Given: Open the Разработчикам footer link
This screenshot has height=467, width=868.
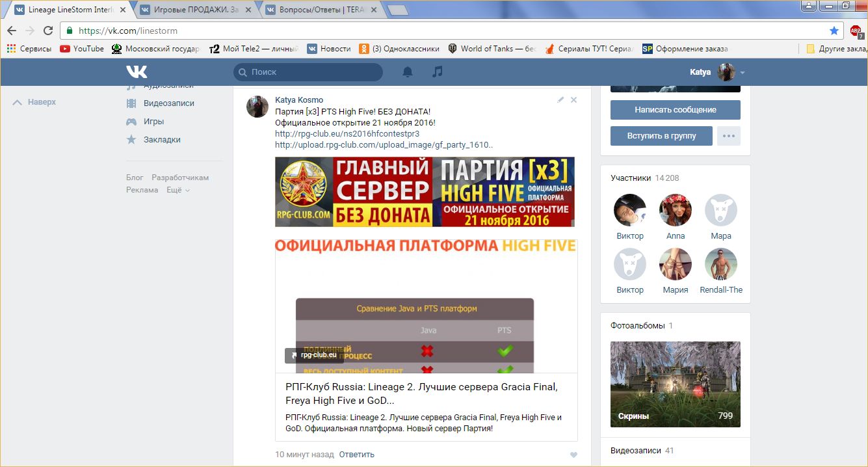Looking at the screenshot, I should [180, 178].
